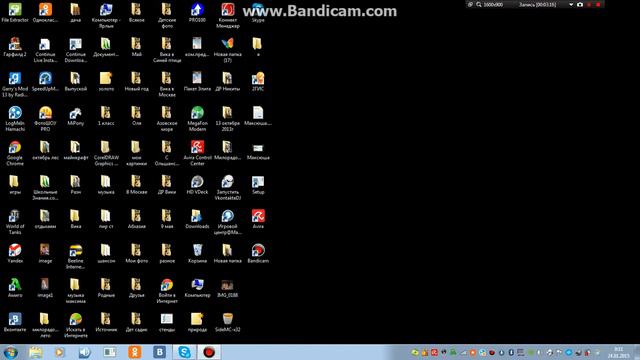Open the Downloads folder shortcut

(x=197, y=219)
